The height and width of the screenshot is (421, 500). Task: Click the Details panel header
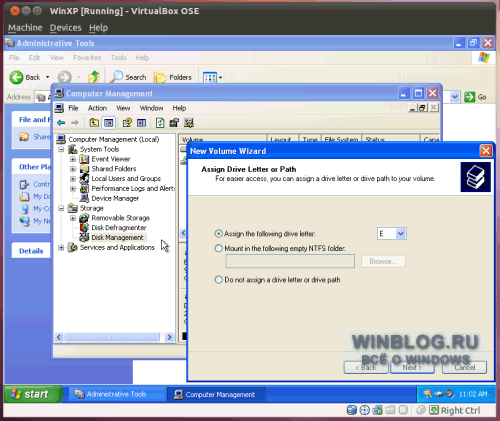click(x=31, y=251)
